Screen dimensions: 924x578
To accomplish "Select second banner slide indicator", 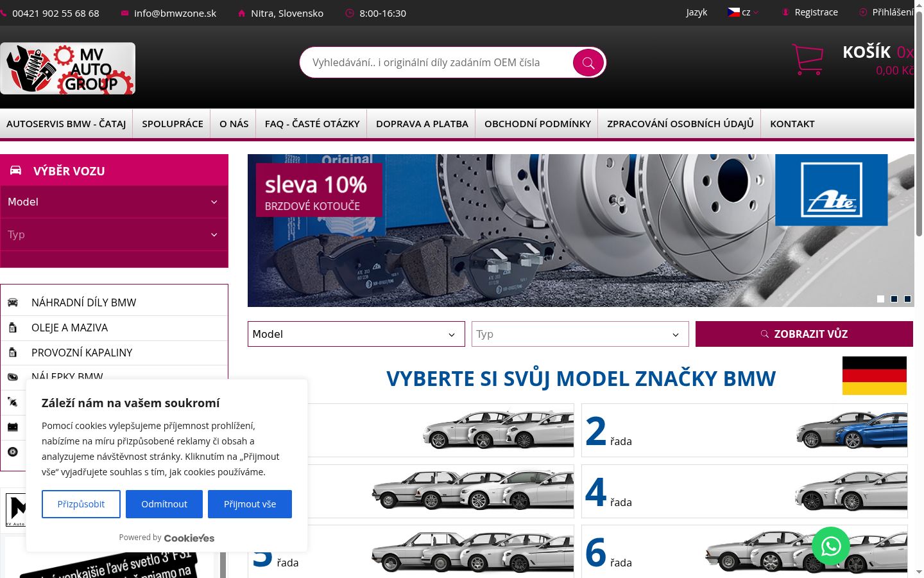I will [894, 299].
